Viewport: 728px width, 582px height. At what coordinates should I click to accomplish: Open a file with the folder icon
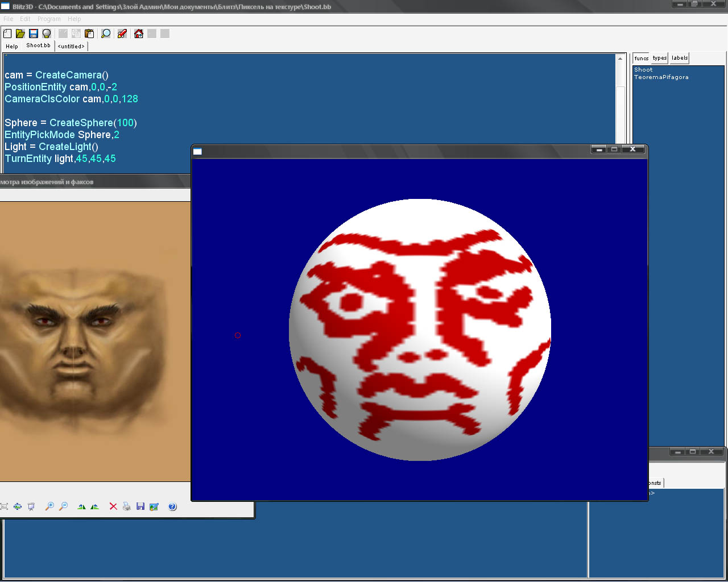tap(20, 34)
